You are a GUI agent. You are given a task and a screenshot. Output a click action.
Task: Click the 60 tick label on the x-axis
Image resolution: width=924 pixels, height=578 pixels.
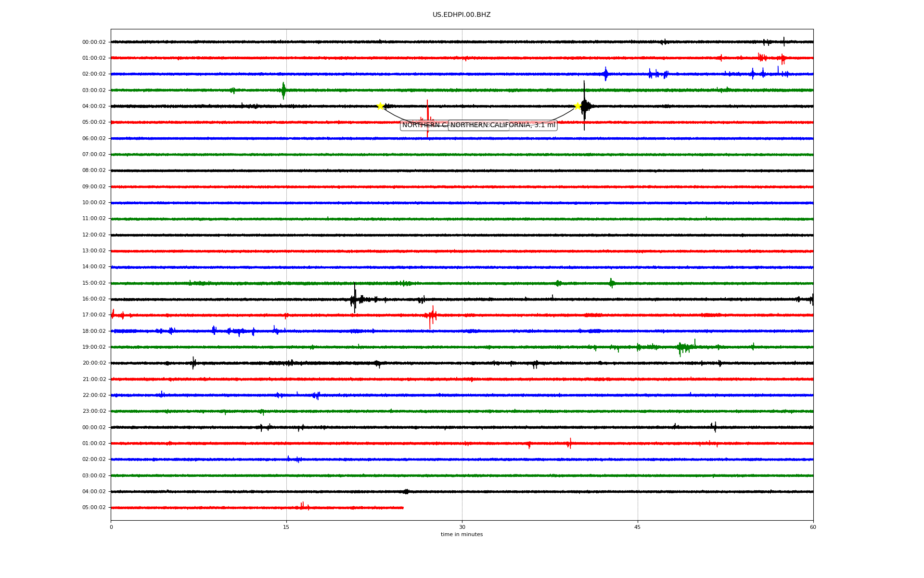point(813,527)
